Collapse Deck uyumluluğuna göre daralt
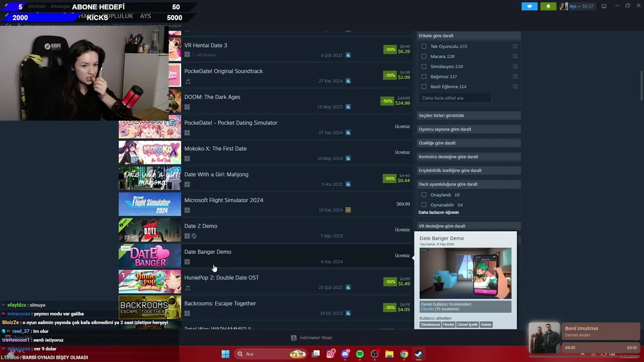The height and width of the screenshot is (362, 644). point(468,184)
